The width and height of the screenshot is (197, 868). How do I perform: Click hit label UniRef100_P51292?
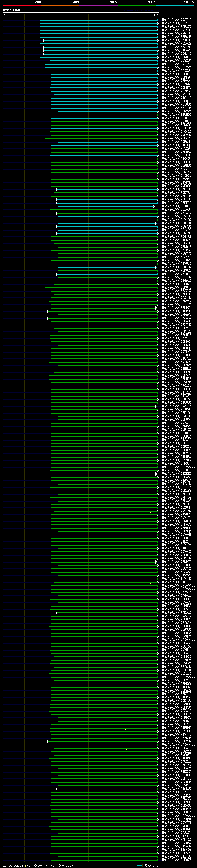177,230
